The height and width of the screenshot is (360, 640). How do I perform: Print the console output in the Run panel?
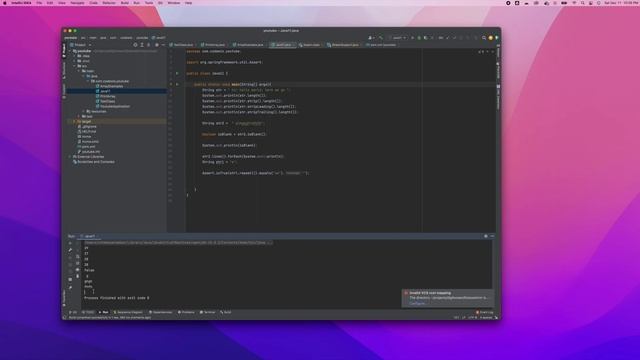[x=78, y=270]
